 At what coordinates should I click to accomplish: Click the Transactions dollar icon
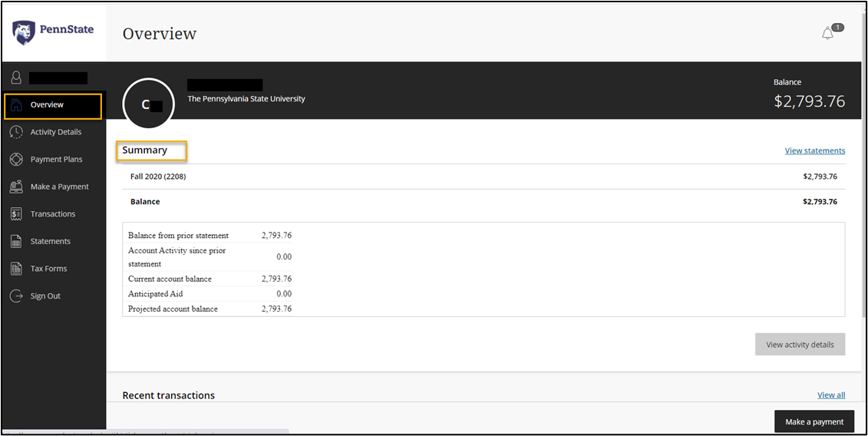click(16, 214)
